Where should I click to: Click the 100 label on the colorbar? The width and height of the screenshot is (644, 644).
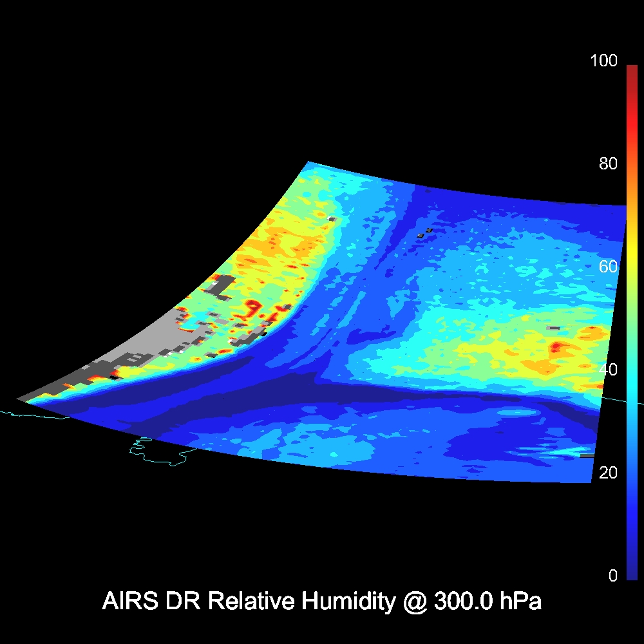603,61
